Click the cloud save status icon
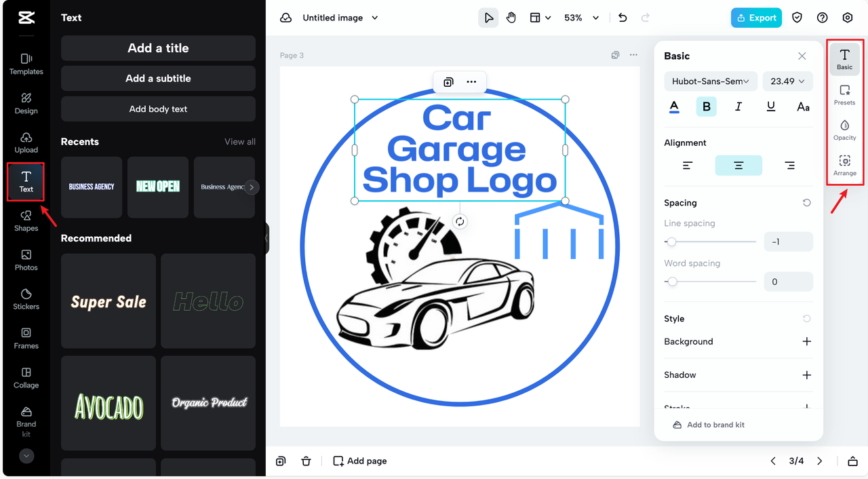The height and width of the screenshot is (479, 868). (x=286, y=18)
